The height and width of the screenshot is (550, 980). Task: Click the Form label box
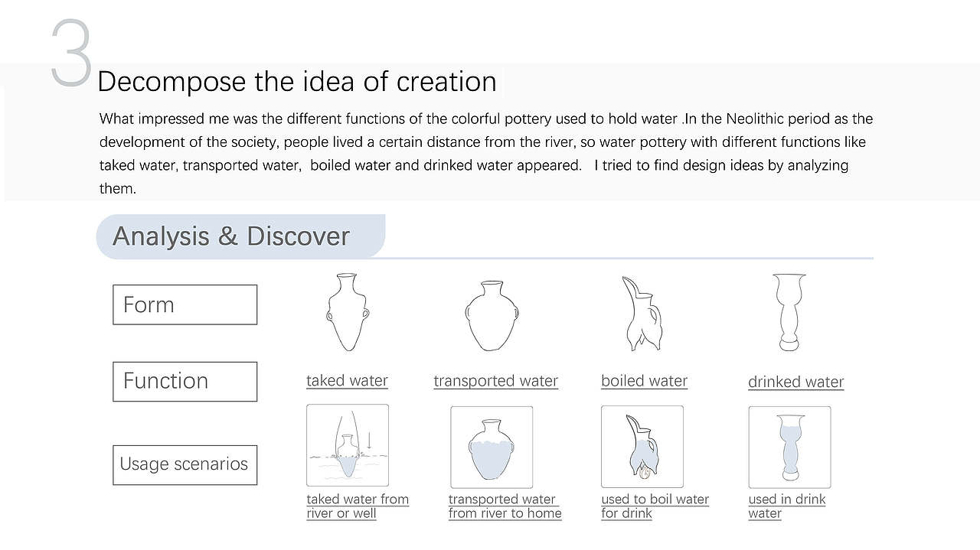coord(185,304)
